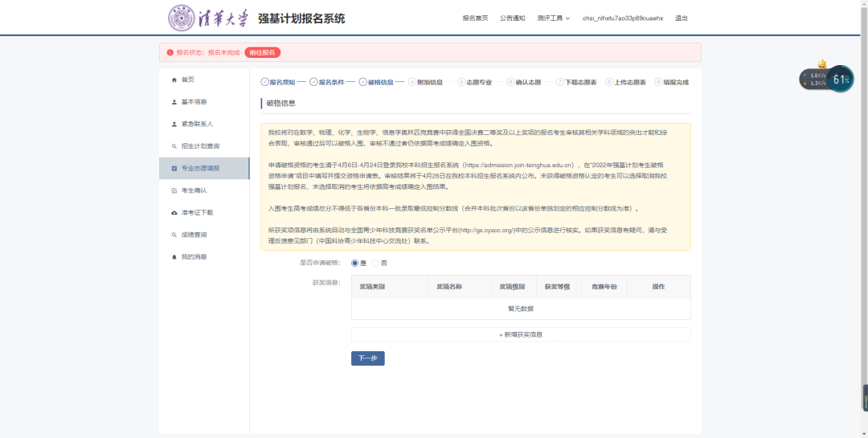Viewport: 868px width, 438px height.
Task: Click the 报名状态：报名未完成 text
Action: 208,52
